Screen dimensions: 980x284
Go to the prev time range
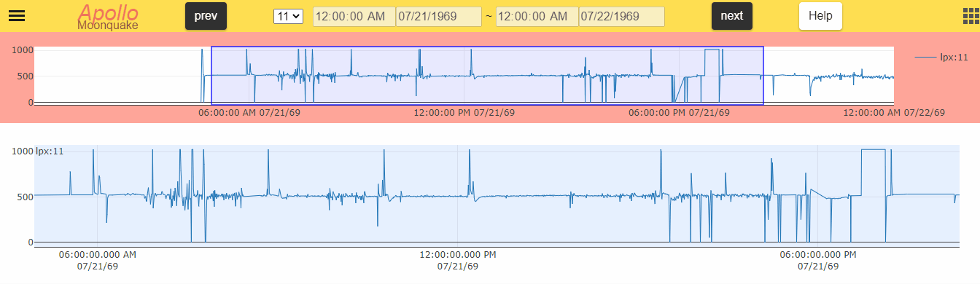[x=206, y=16]
